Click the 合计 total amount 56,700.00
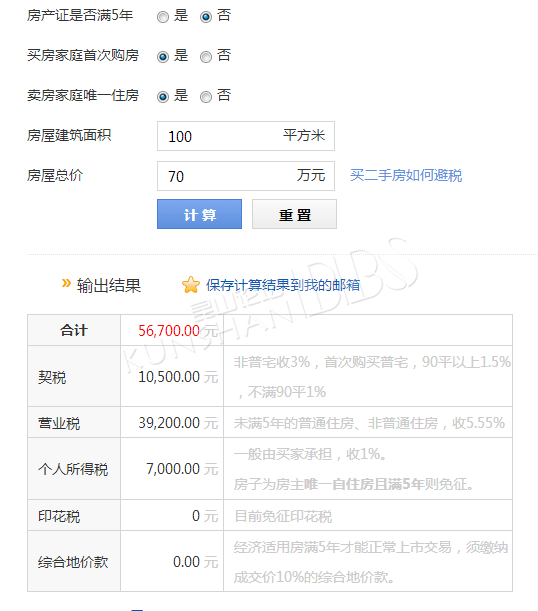Screen dimensions: 538x611 point(169,331)
